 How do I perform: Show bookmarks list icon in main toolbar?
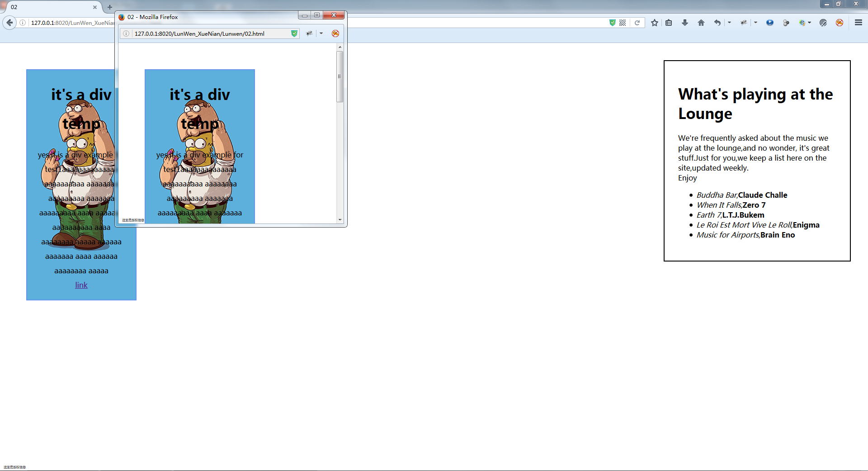click(669, 23)
